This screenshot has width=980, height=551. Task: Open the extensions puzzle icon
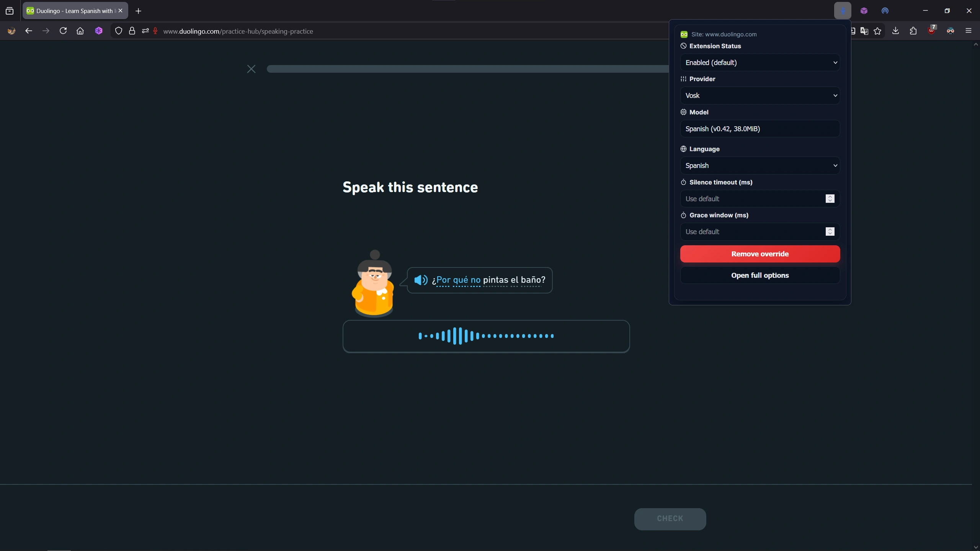913,31
